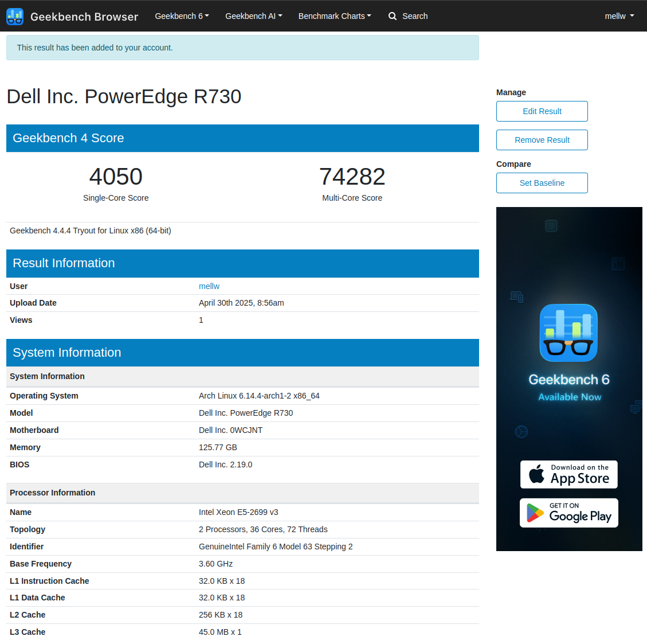Click the 'Dell Inc. PowerEdge R730' page heading

pyautogui.click(x=124, y=96)
